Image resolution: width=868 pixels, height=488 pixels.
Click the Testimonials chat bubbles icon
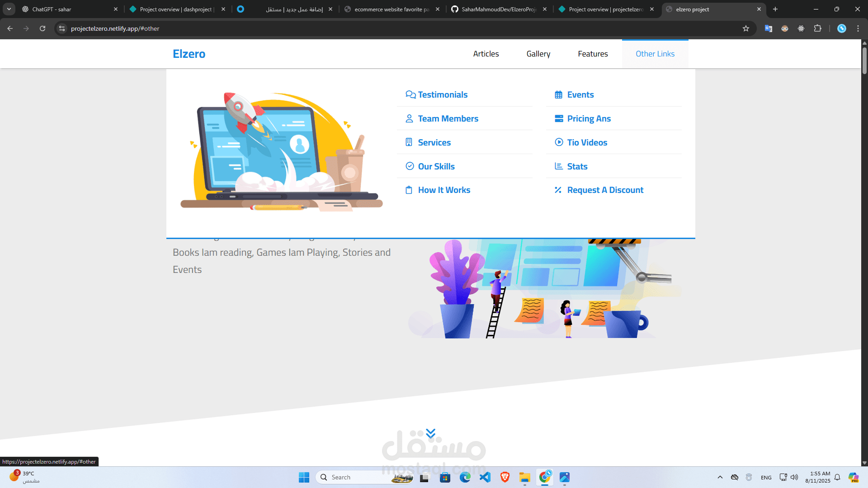pyautogui.click(x=410, y=94)
